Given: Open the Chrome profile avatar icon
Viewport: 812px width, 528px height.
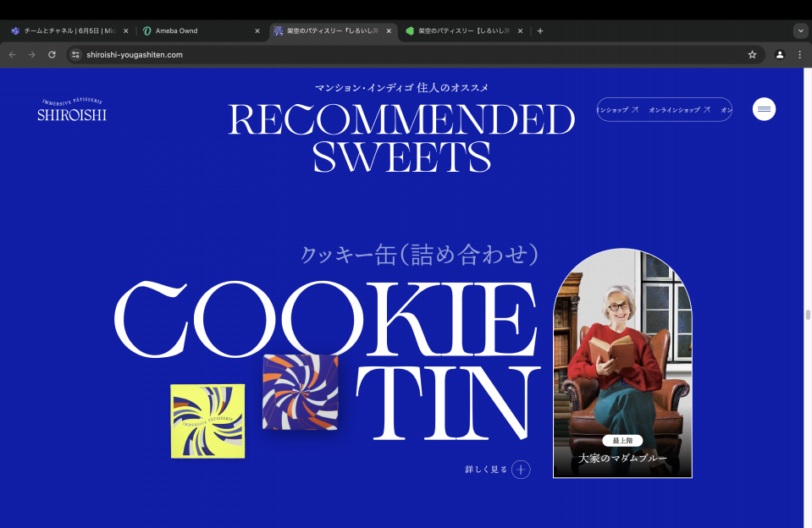Looking at the screenshot, I should (779, 54).
